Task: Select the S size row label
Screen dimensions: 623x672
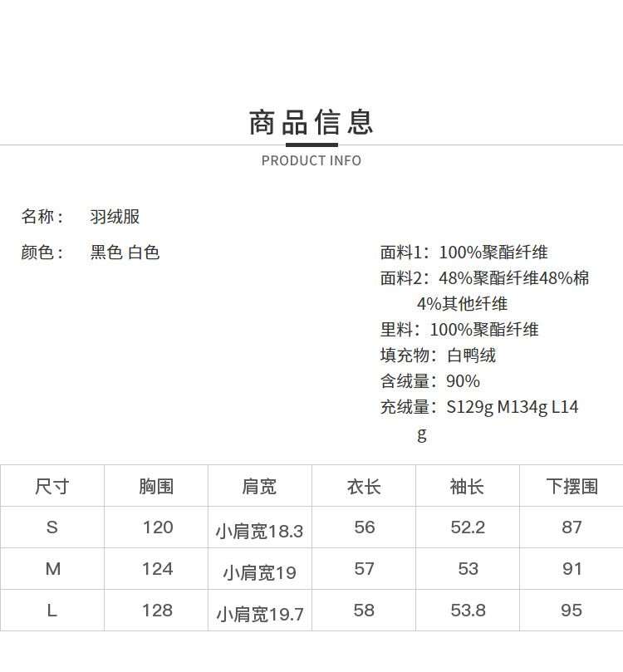Action: (52, 527)
